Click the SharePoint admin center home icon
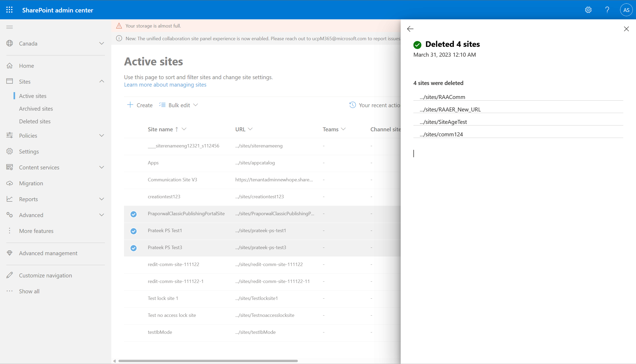 point(10,65)
